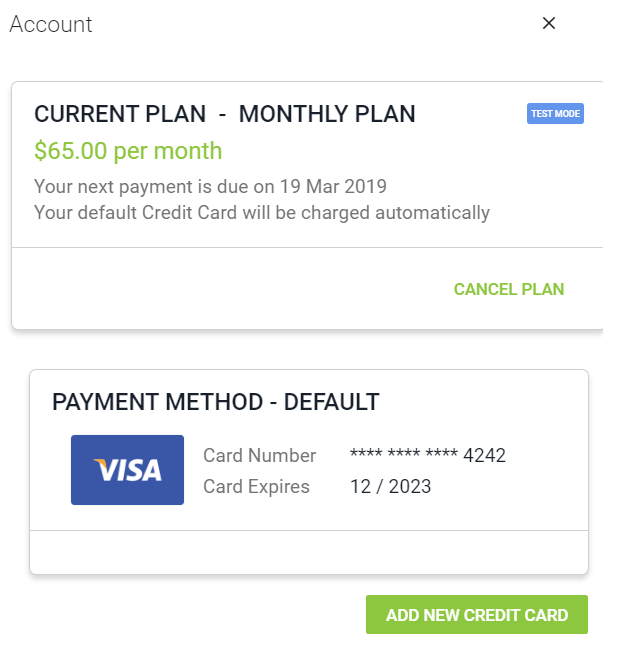This screenshot has height=652, width=620.
Task: Click the default Credit Card charged automatically notice
Action: pyautogui.click(x=262, y=212)
